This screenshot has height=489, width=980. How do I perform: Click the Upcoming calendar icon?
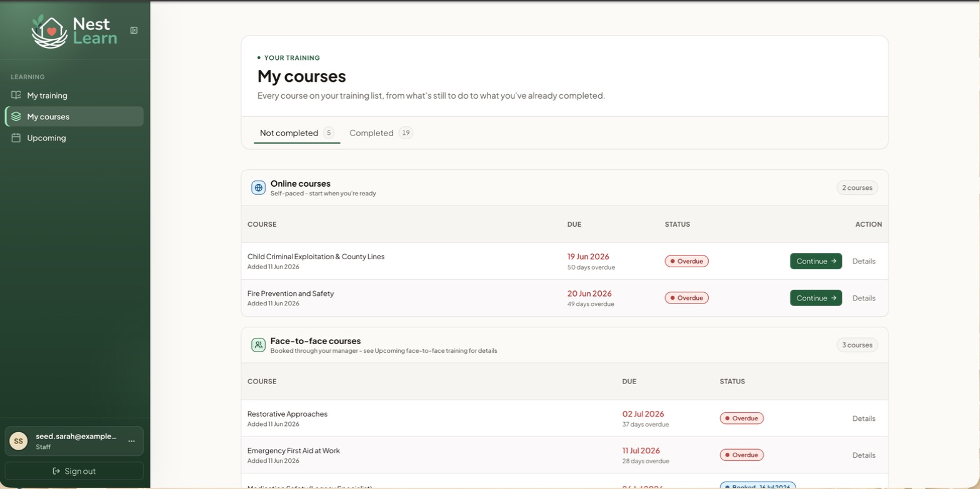(16, 138)
